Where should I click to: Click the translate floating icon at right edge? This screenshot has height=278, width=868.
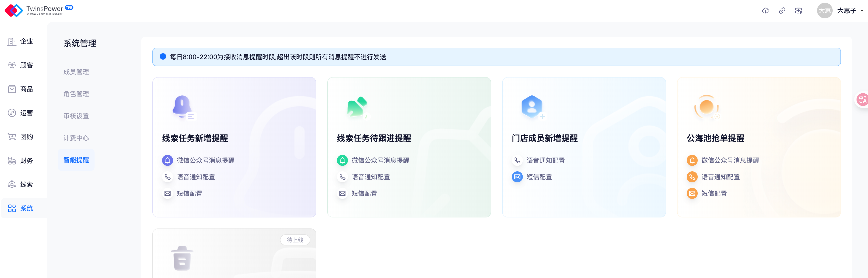862,100
